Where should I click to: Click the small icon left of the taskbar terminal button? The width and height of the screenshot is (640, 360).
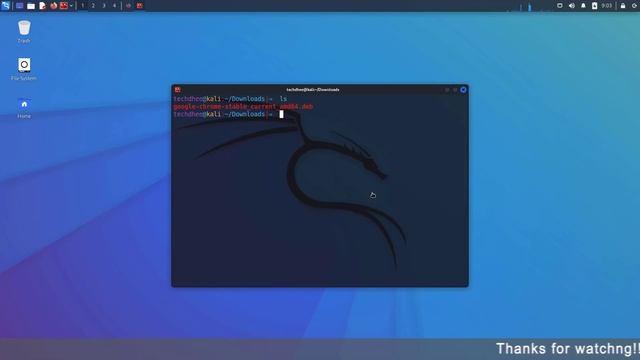(128, 6)
